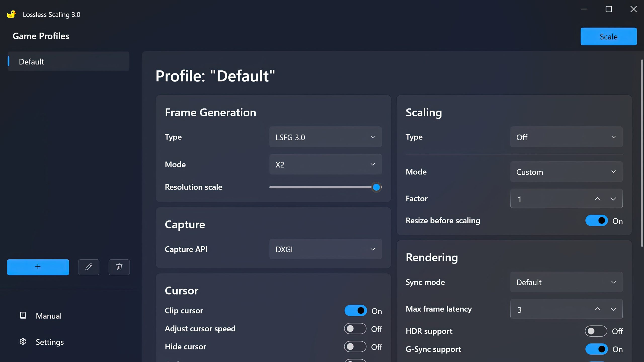Viewport: 644px width, 362px height.
Task: Click the Scale button
Action: click(x=609, y=37)
